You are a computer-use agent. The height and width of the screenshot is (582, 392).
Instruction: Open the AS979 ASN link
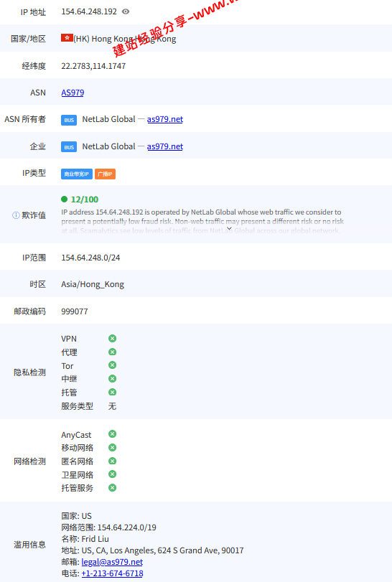coord(73,93)
